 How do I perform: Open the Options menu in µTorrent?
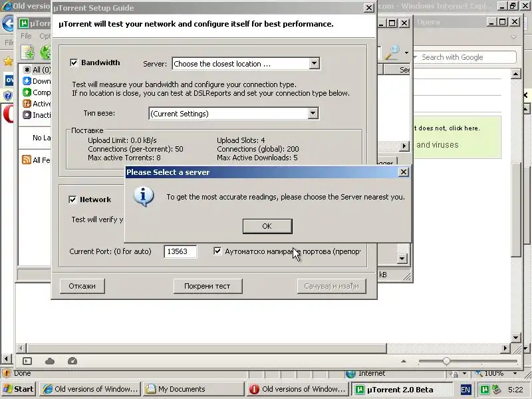[45, 36]
